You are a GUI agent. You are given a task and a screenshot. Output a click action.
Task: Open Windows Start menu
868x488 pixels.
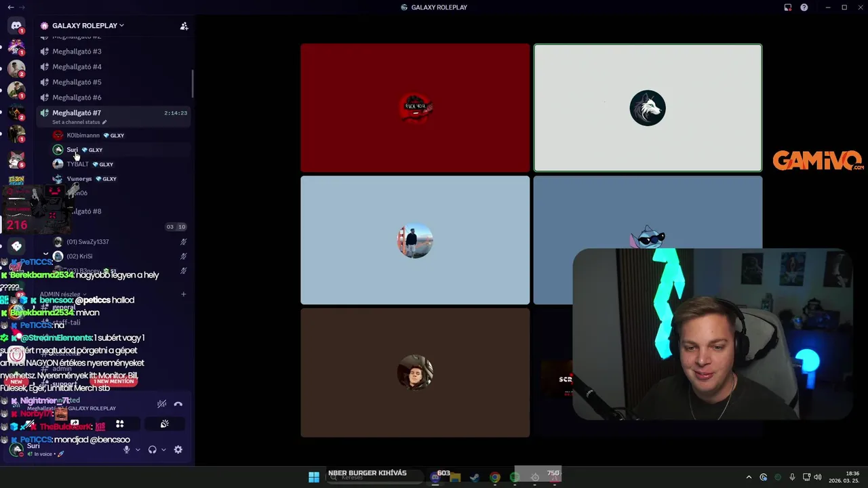click(x=314, y=477)
